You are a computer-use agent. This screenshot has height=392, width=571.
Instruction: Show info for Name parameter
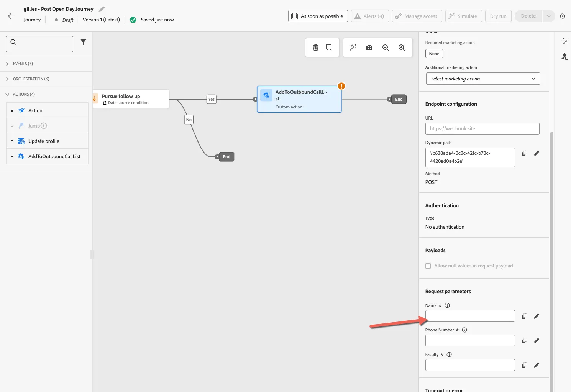point(447,305)
